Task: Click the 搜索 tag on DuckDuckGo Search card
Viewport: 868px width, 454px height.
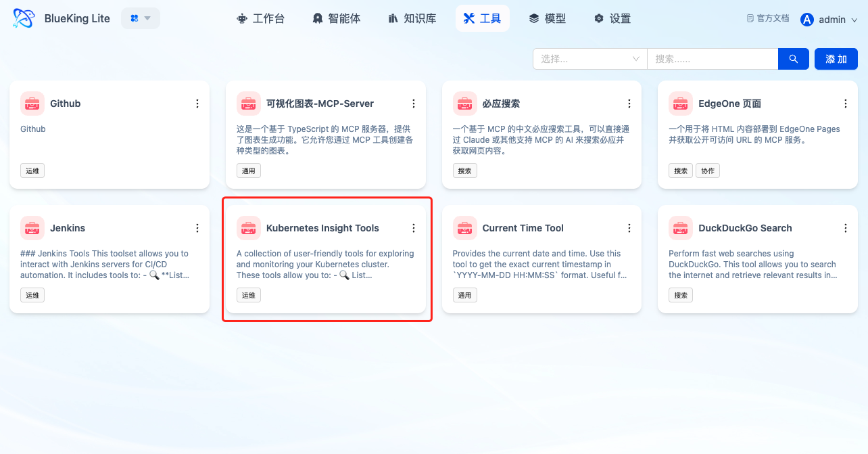Action: tap(681, 296)
